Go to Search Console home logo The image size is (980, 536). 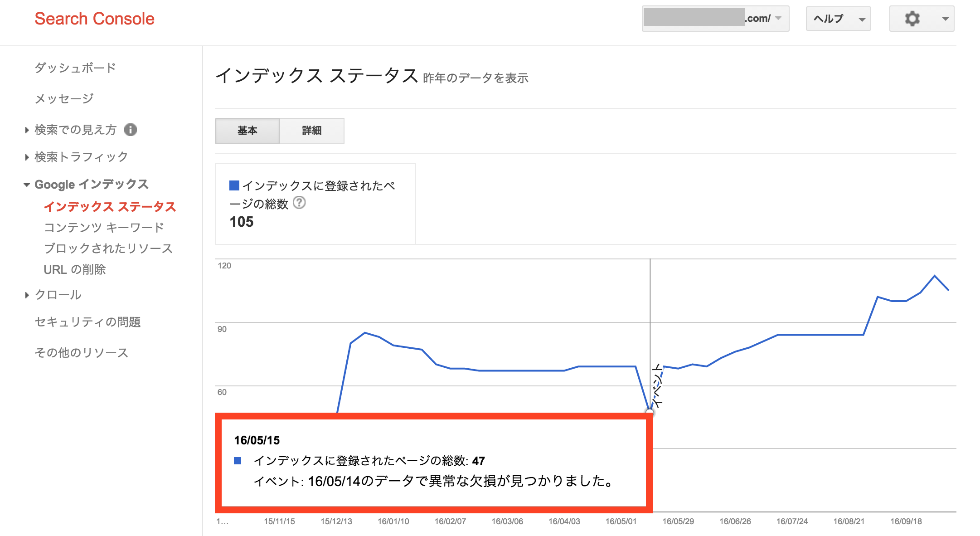pos(95,19)
